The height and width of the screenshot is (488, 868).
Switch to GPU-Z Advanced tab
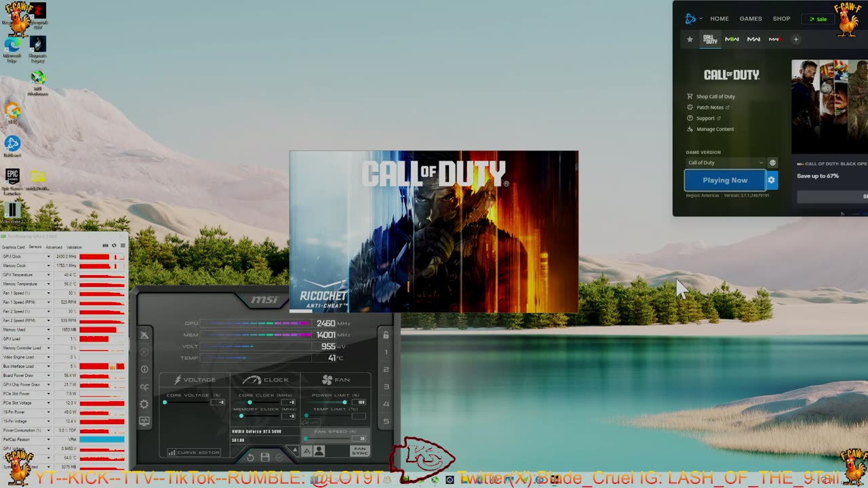(x=54, y=247)
